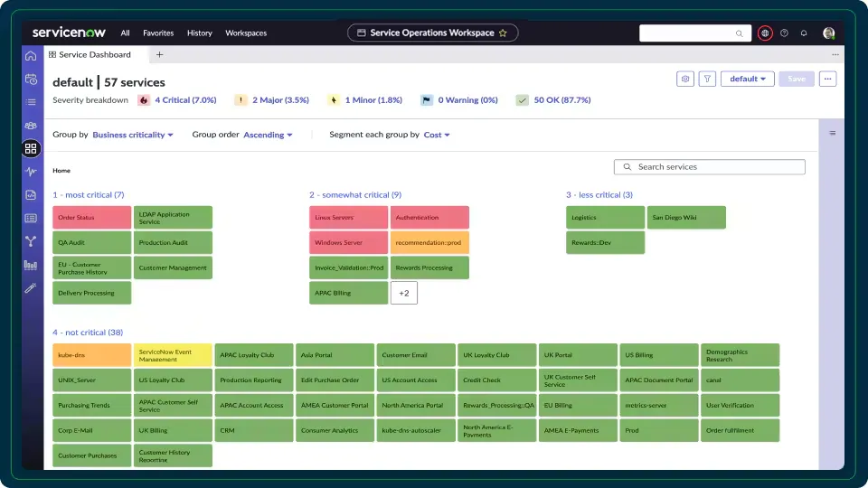Image resolution: width=868 pixels, height=488 pixels.
Task: Open the code script sidebar icon
Action: pos(31,195)
